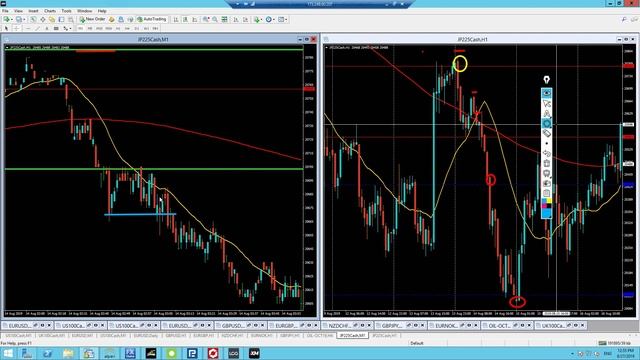Switch to the H1 timeframe button

118,29
